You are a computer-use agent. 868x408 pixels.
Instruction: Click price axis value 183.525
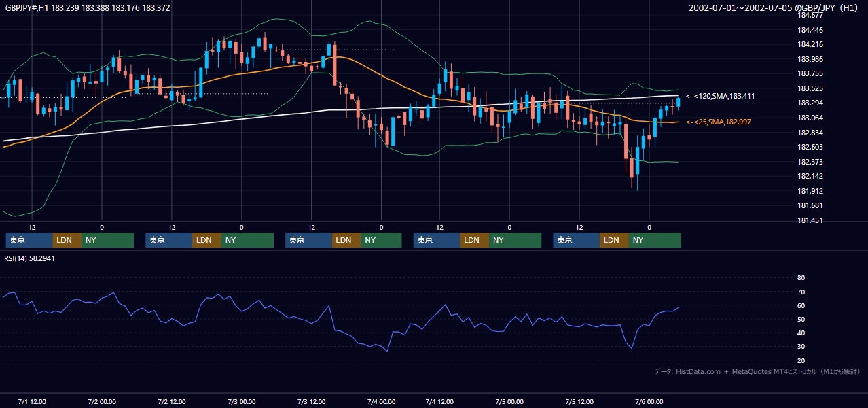tap(810, 89)
